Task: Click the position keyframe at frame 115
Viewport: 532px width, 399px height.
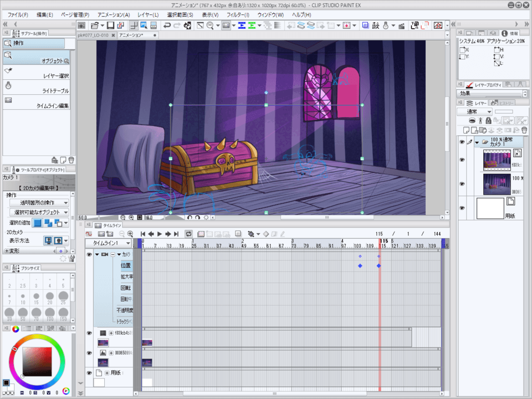Action: click(x=379, y=266)
